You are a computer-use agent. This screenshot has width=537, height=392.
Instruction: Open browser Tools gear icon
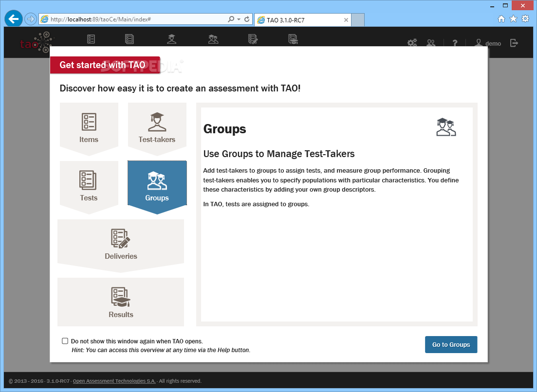point(525,18)
